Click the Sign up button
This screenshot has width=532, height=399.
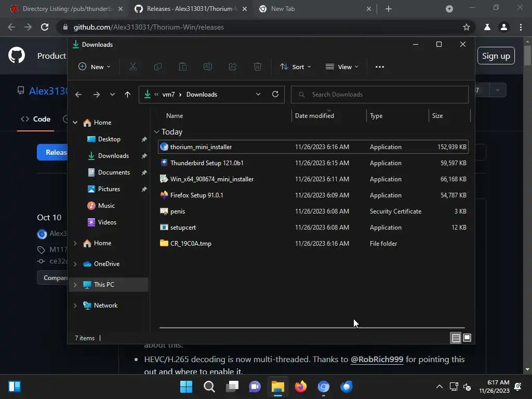click(496, 56)
